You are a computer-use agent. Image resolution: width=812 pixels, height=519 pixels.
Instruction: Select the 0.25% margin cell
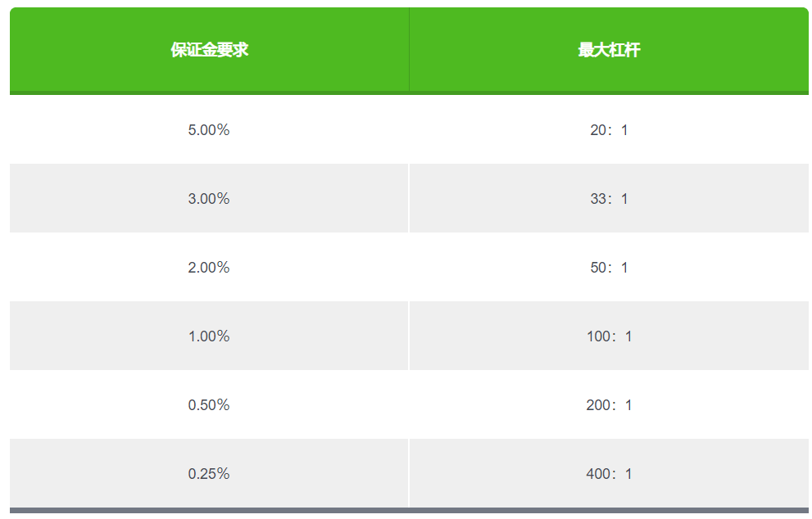pyautogui.click(x=209, y=473)
